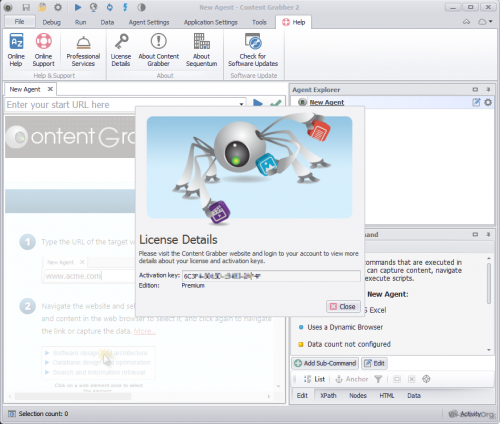This screenshot has height=424, width=500.
Task: Open the cloud dropdown at top right
Action: (x=485, y=22)
